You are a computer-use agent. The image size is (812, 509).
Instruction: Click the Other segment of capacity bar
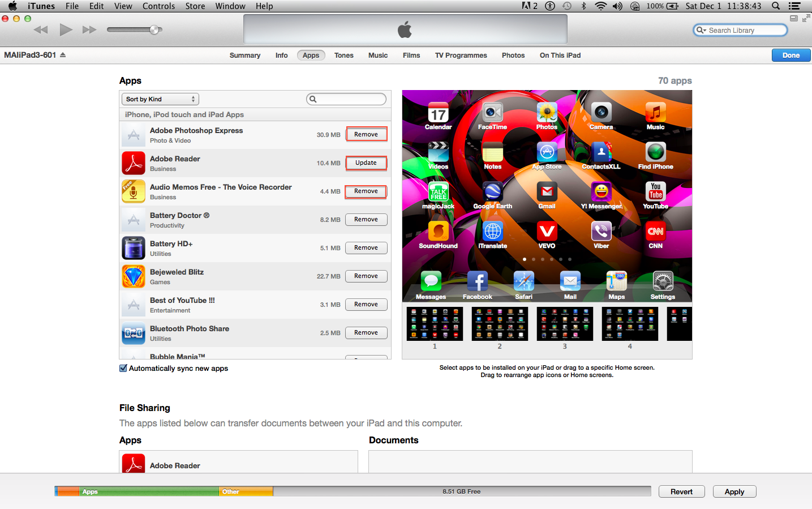tap(246, 491)
